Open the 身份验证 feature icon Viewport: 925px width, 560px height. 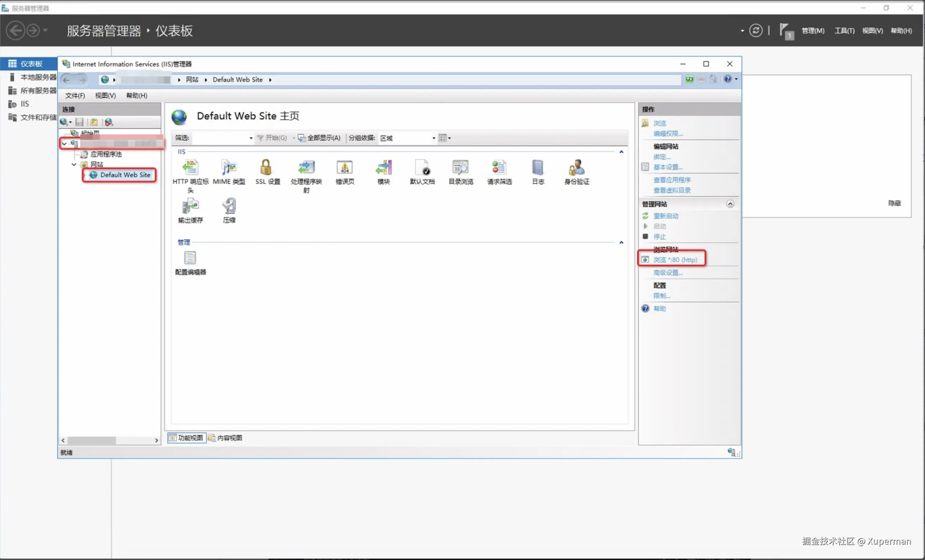click(576, 171)
